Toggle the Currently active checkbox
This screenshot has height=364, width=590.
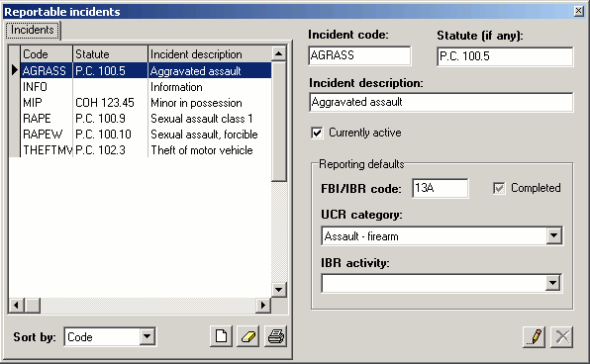coord(317,133)
